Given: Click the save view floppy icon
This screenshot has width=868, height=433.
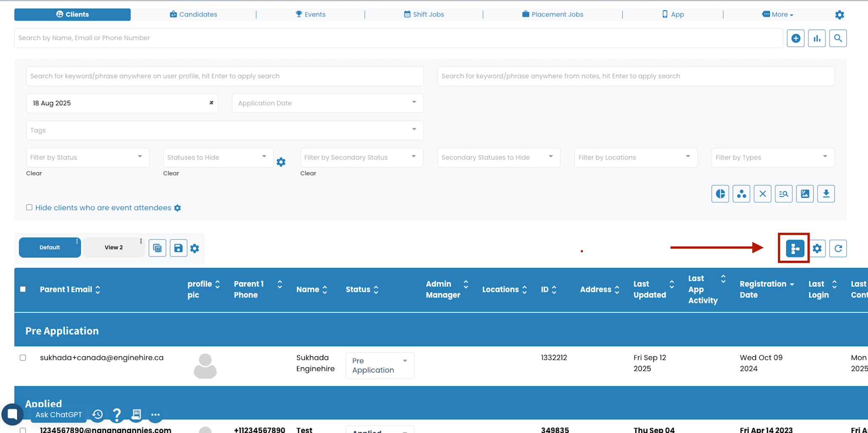Looking at the screenshot, I should tap(178, 248).
